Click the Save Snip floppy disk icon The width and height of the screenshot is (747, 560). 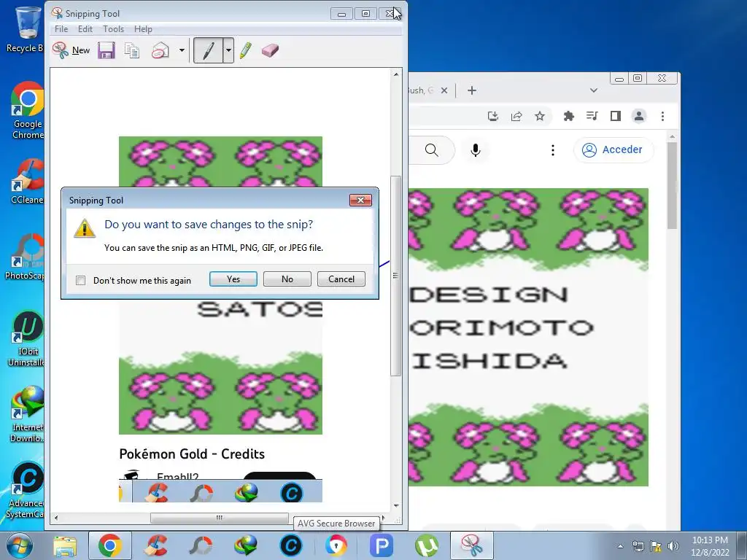pyautogui.click(x=107, y=50)
